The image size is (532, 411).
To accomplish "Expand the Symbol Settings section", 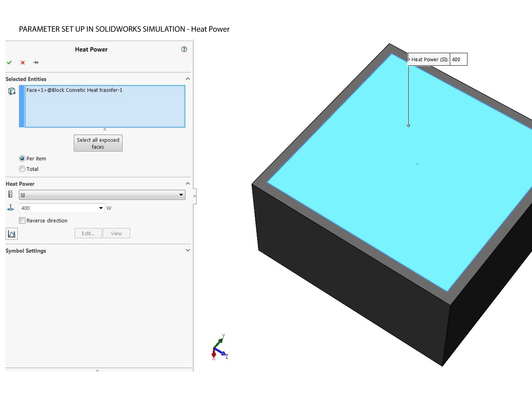I will [x=188, y=250].
